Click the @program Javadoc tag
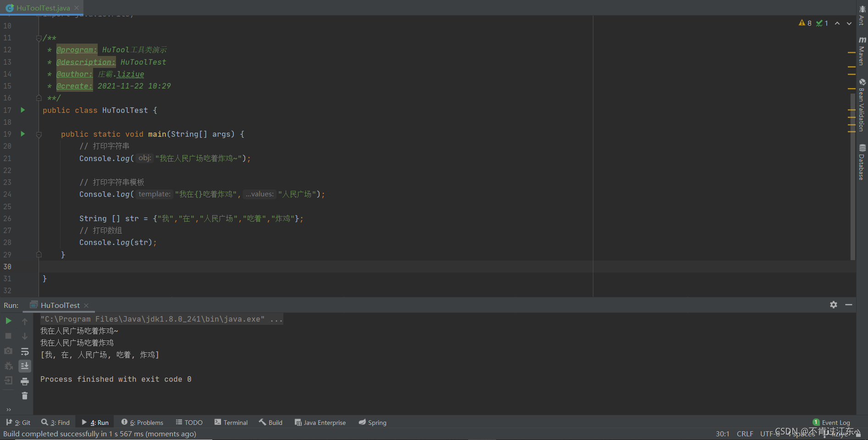This screenshot has width=868, height=440. pyautogui.click(x=77, y=50)
